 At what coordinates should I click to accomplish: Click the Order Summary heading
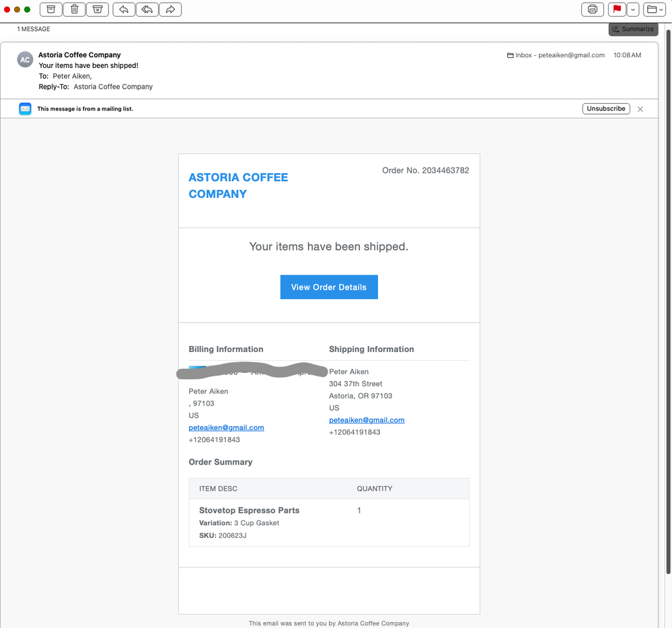coord(220,462)
